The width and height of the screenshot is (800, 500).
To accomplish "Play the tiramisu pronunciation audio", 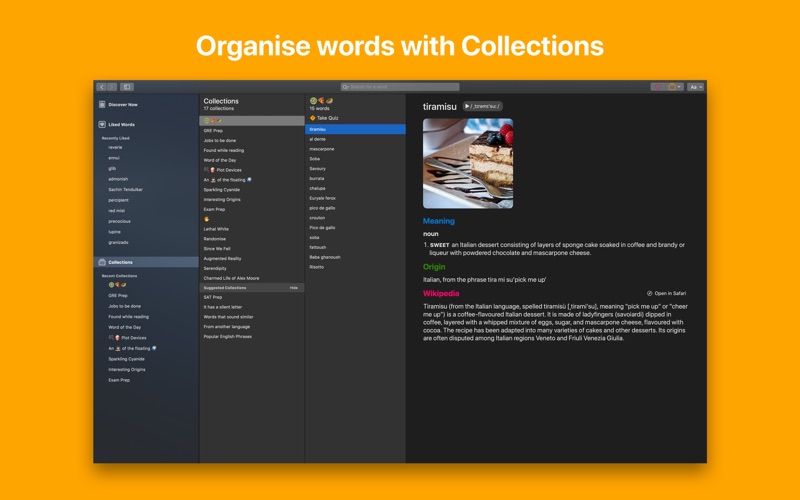I will [482, 106].
